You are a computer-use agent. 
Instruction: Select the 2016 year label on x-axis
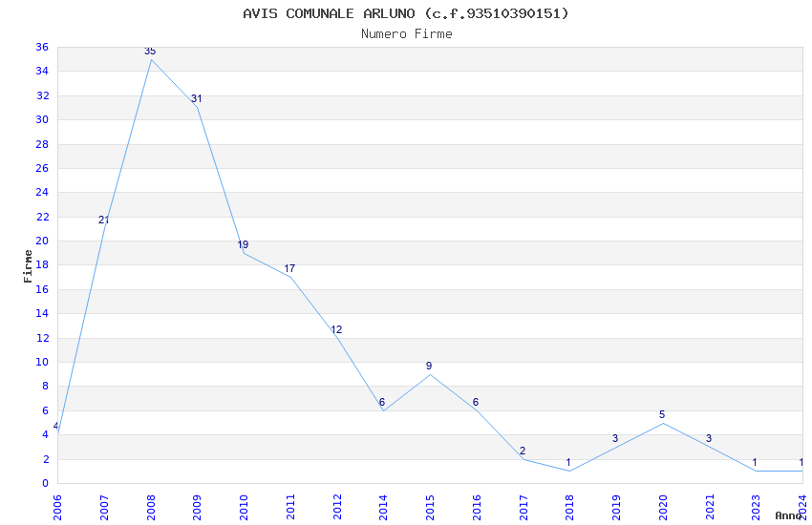pyautogui.click(x=477, y=507)
